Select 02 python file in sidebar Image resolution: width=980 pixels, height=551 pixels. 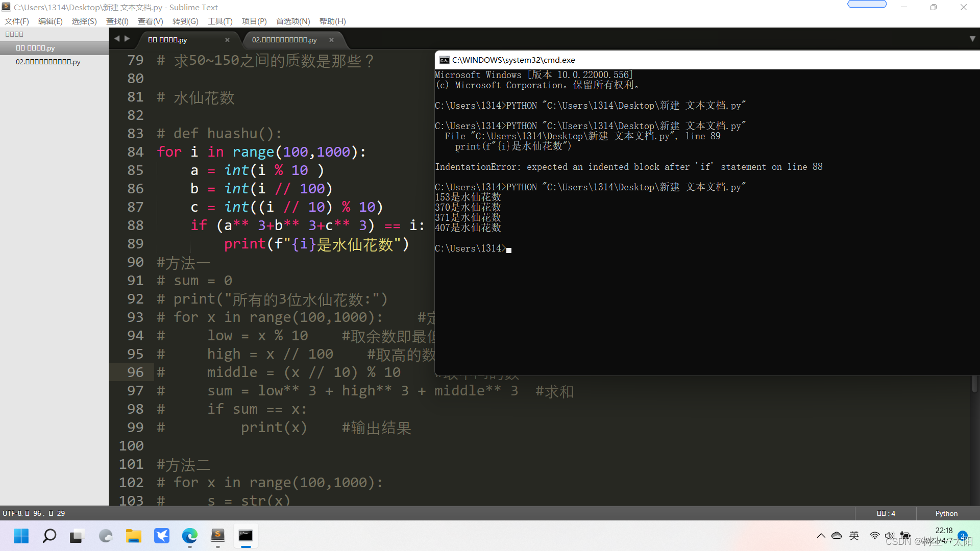48,62
